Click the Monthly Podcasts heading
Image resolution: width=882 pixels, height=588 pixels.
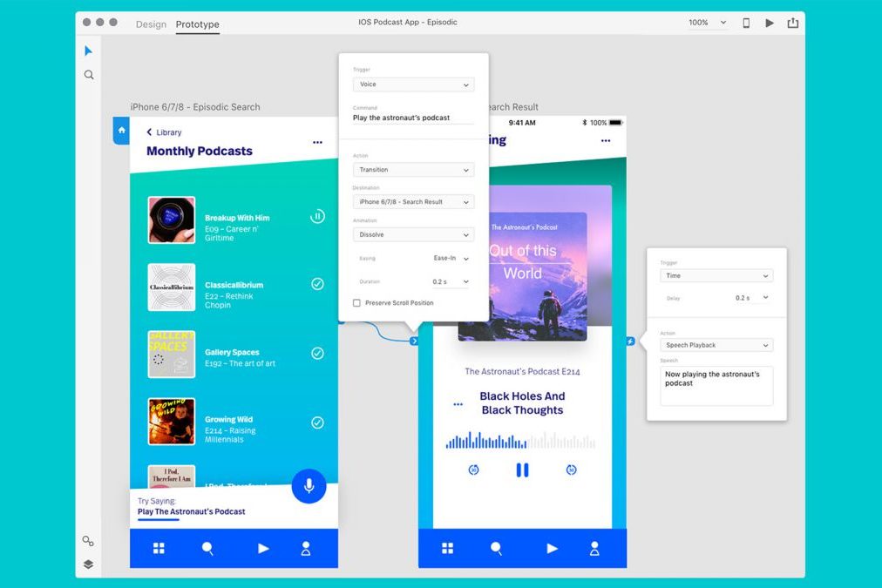(x=199, y=152)
